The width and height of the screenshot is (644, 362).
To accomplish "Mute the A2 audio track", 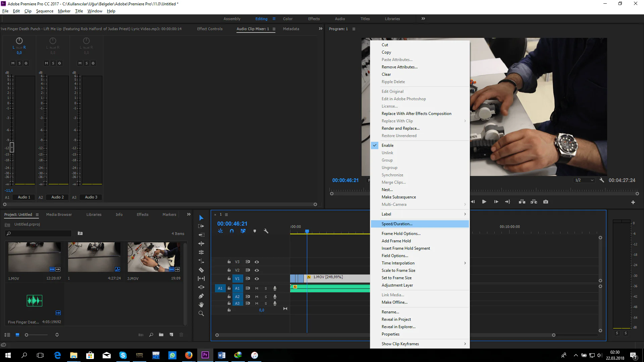I will point(257,296).
